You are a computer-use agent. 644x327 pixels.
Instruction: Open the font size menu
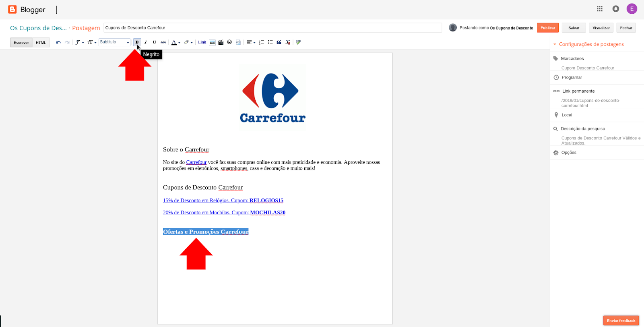click(x=92, y=42)
